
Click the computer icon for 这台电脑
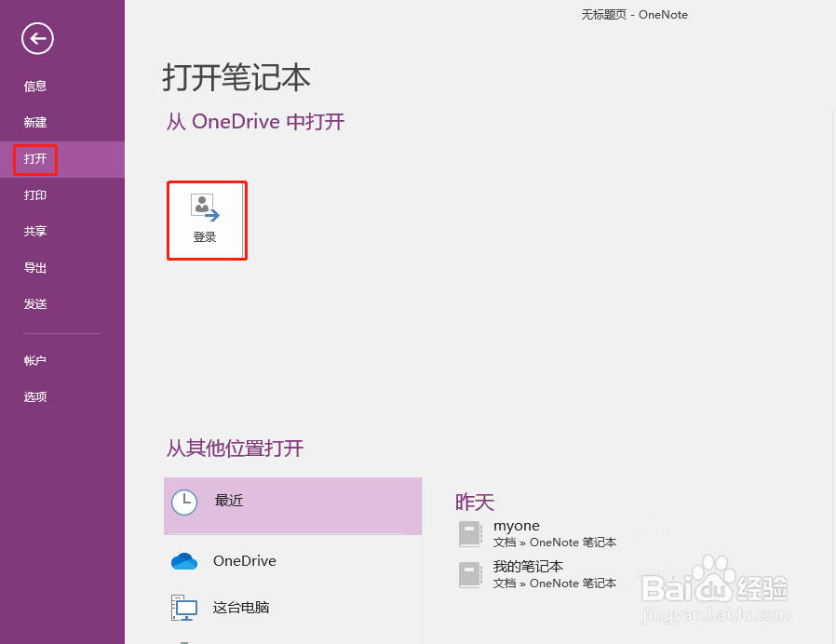(x=184, y=608)
